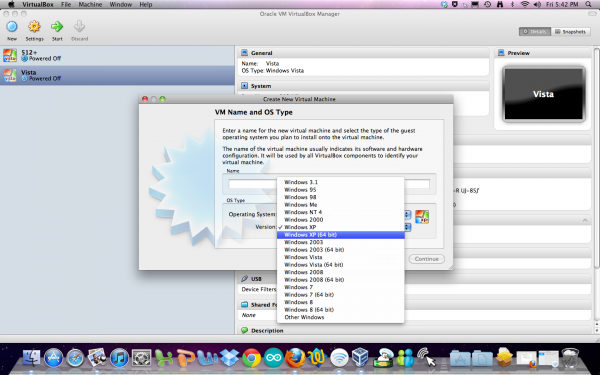600x375 pixels.
Task: Pick Windows 8 version entry
Action: (x=341, y=302)
